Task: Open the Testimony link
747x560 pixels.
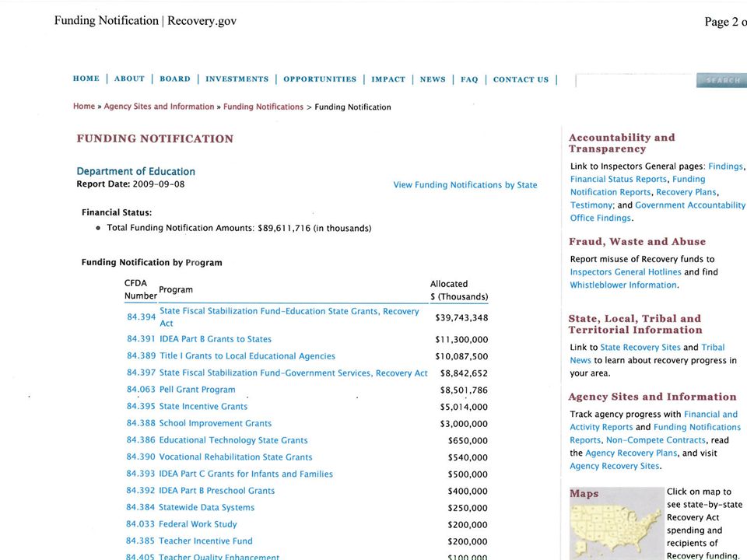Action: 591,205
